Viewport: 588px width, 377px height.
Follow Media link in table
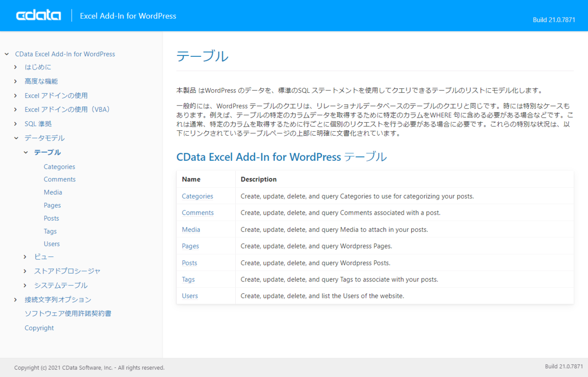point(191,229)
